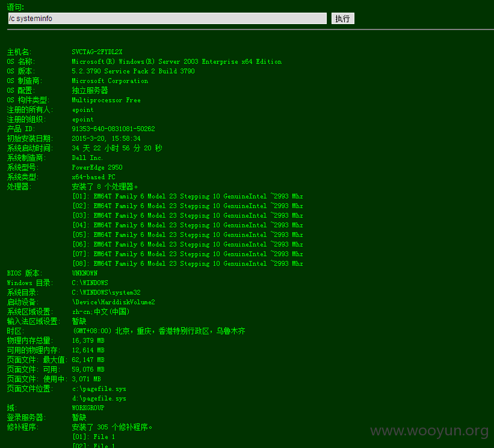Click the product ID 91353-640-0831081-50262

point(113,129)
